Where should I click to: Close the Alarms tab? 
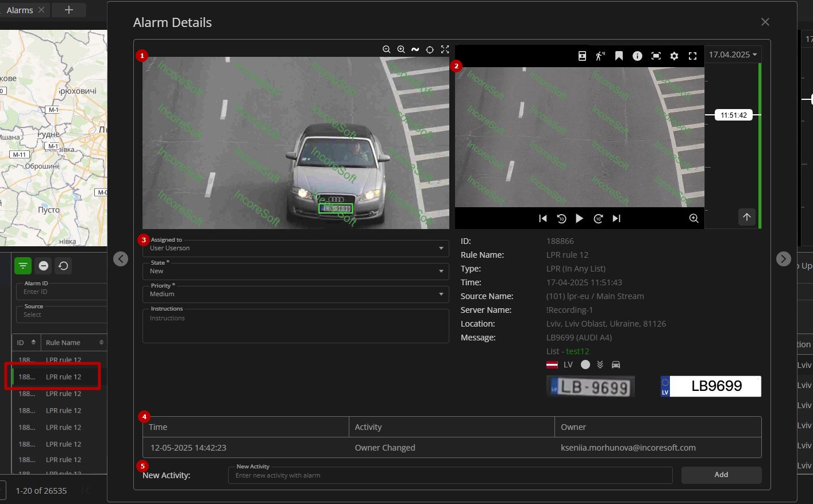pyautogui.click(x=41, y=10)
